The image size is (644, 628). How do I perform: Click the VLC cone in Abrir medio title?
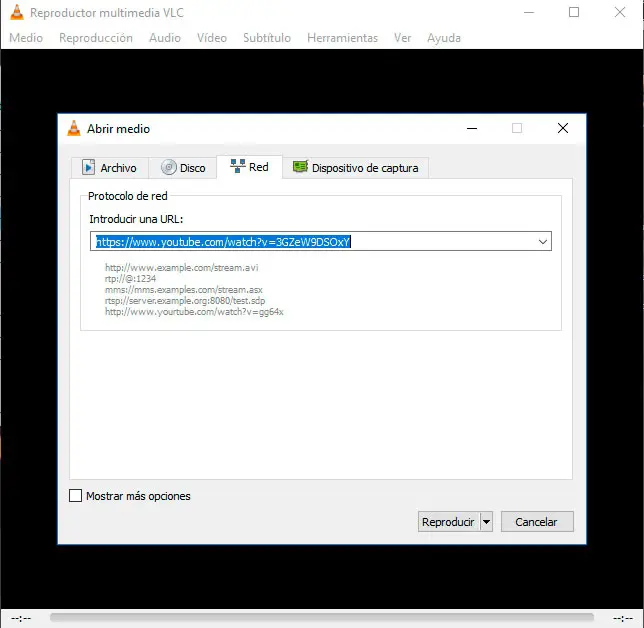pos(74,128)
